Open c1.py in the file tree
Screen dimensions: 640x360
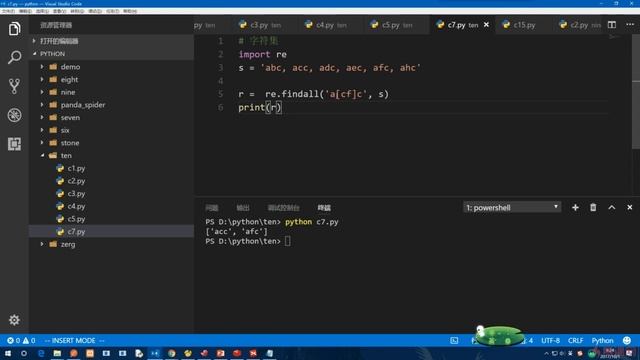point(111,168)
